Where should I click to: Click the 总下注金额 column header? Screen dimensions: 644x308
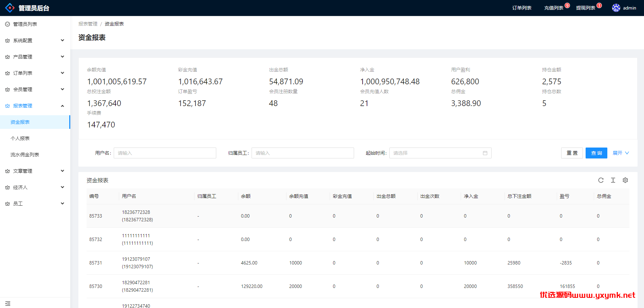[x=519, y=196]
